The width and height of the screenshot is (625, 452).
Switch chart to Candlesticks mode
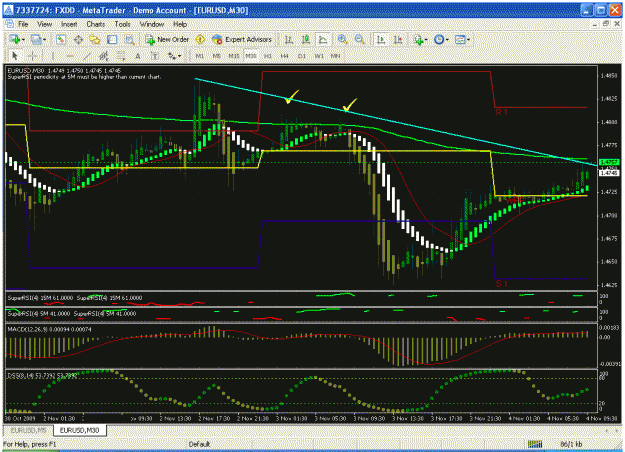(306, 39)
